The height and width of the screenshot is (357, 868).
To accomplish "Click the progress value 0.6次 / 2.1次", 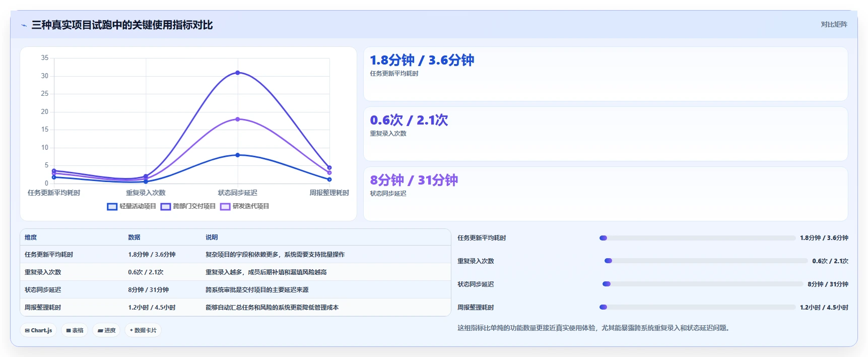I will pos(830,261).
